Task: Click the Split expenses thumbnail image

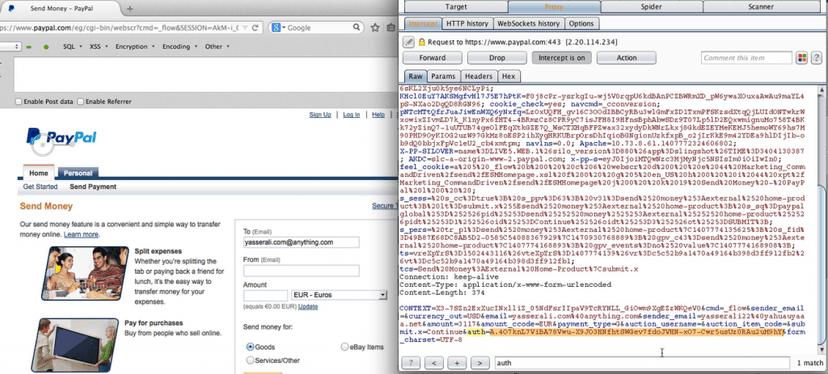Action: [x=84, y=273]
